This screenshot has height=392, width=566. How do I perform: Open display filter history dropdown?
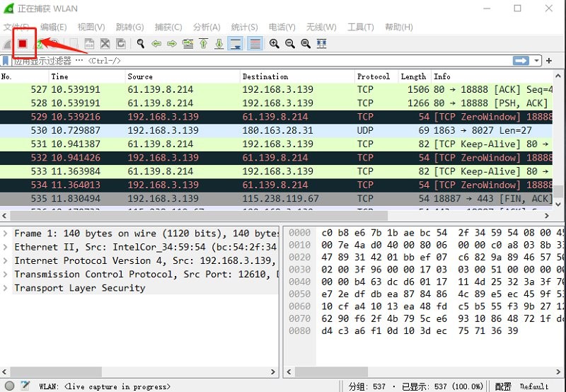[538, 61]
